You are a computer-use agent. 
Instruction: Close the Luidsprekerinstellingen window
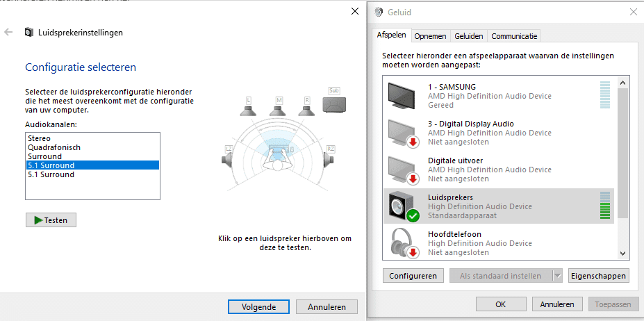click(x=355, y=12)
